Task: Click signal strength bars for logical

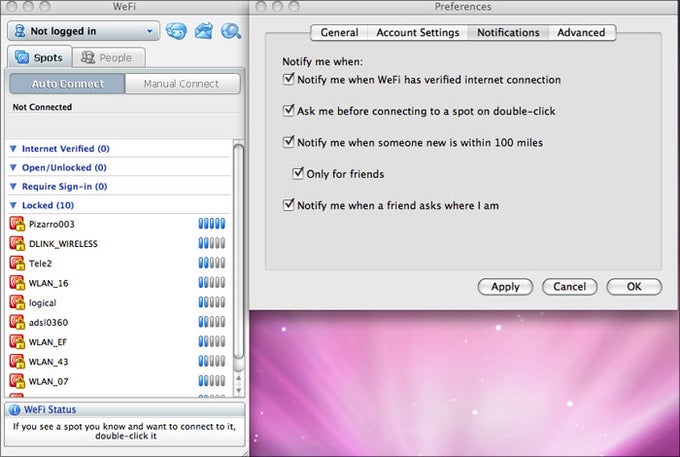Action: [212, 302]
